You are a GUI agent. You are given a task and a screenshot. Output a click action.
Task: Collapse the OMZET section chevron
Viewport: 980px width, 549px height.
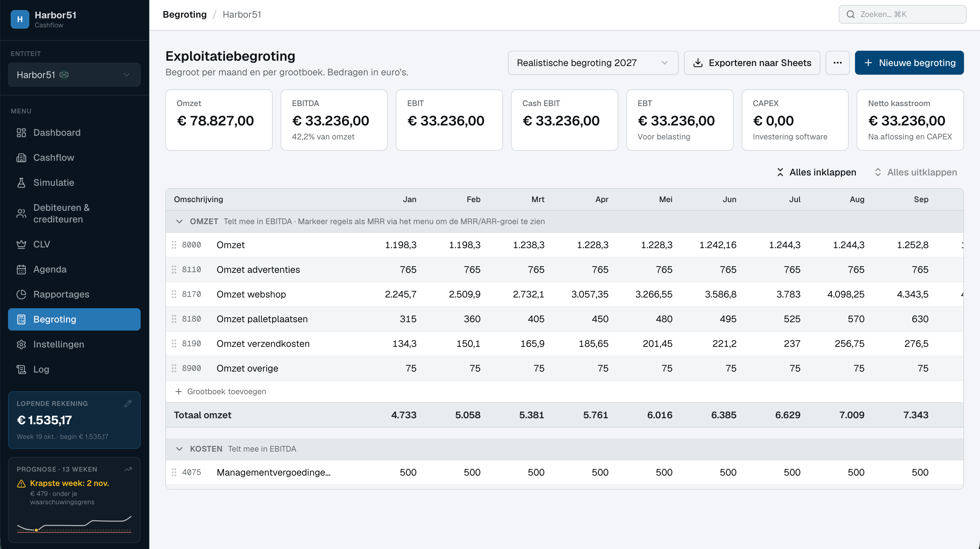[179, 221]
